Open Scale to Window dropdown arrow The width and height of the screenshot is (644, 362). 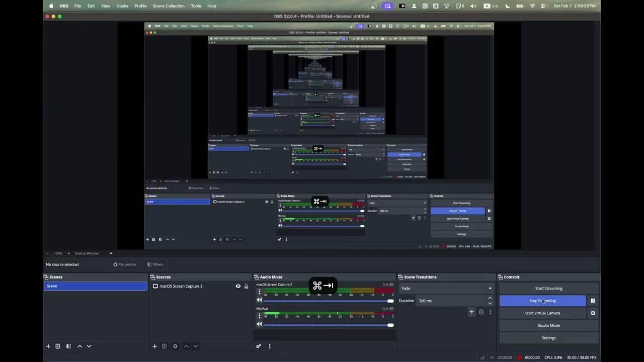point(111,253)
